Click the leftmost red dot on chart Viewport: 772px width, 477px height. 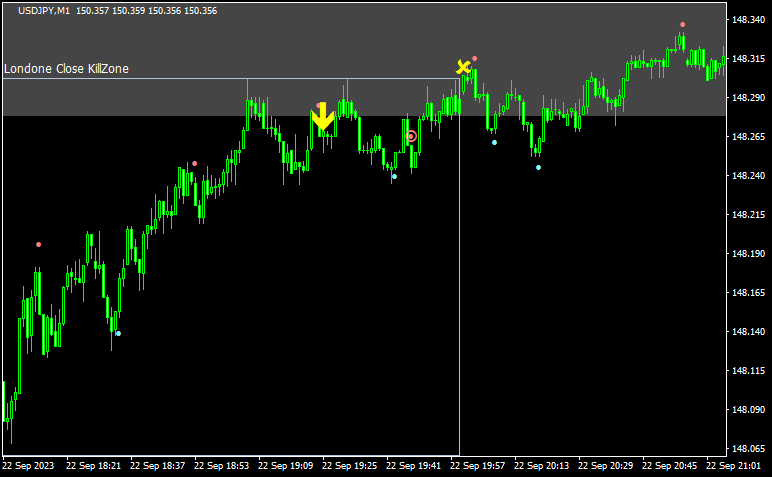(39, 244)
